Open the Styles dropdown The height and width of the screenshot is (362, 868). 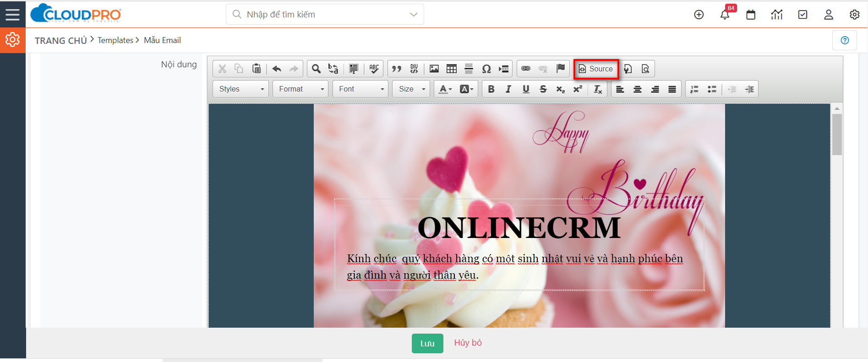coord(241,89)
